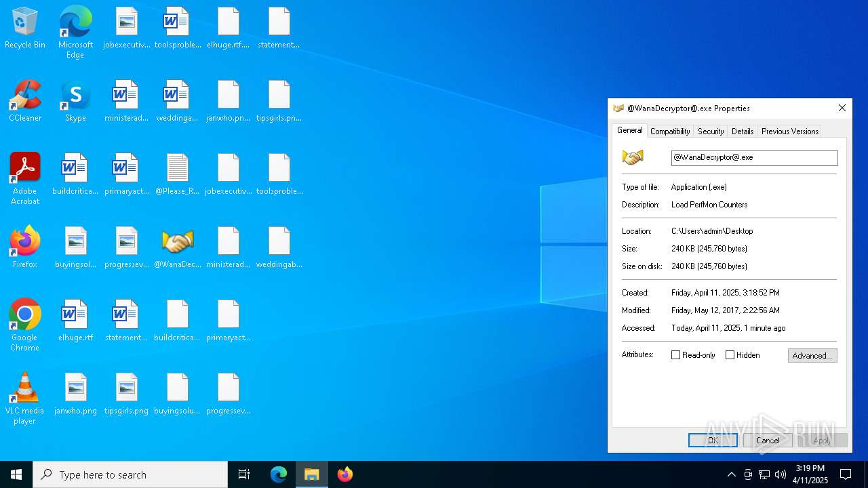Click the taskbar search box
The width and height of the screenshot is (868, 488).
130,474
